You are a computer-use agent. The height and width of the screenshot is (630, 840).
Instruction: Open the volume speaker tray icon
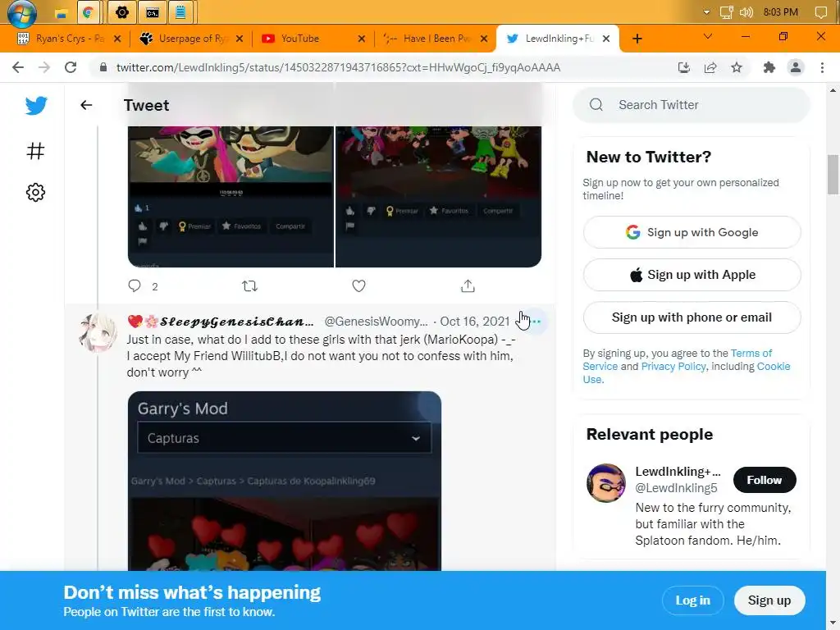[x=746, y=12]
